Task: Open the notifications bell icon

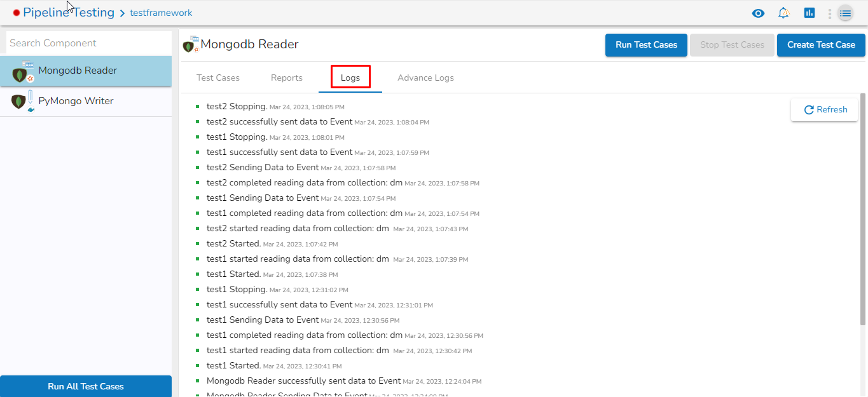Action: 784,13
